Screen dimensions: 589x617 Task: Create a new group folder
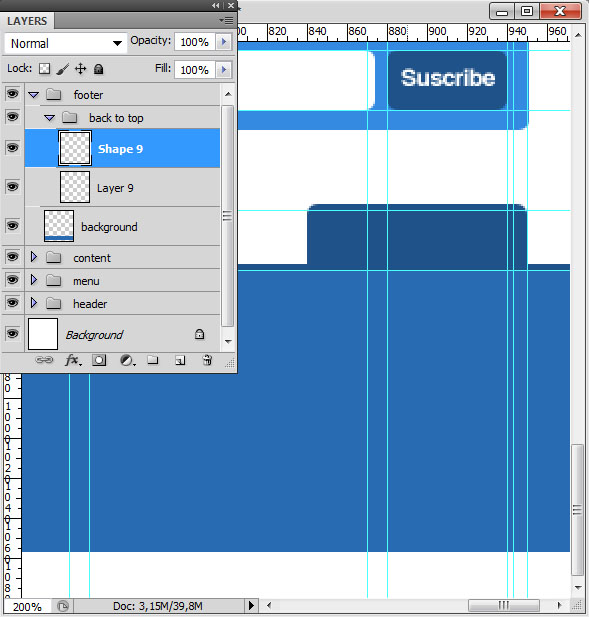(x=153, y=360)
